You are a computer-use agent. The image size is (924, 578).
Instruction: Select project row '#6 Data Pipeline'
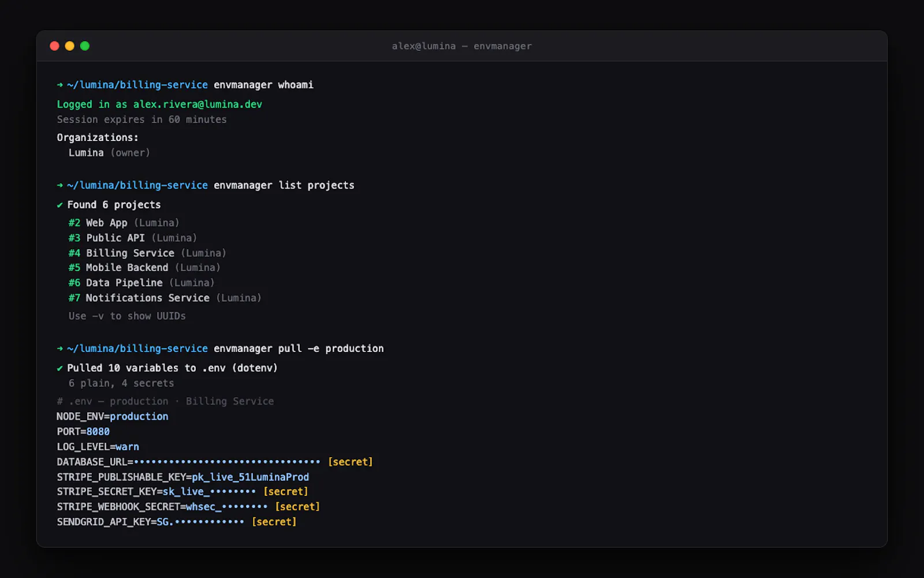(x=141, y=283)
